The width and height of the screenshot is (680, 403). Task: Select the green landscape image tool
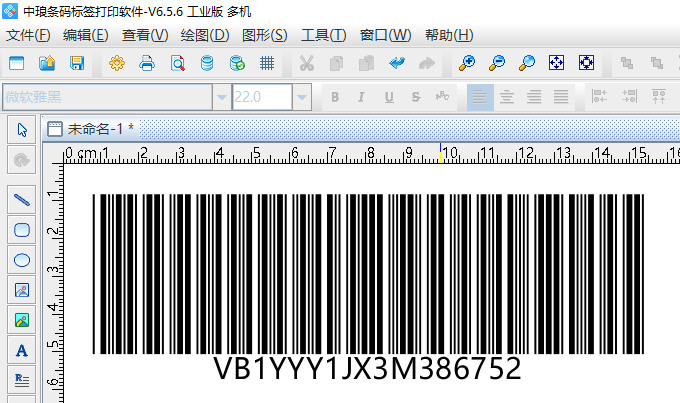point(22,320)
